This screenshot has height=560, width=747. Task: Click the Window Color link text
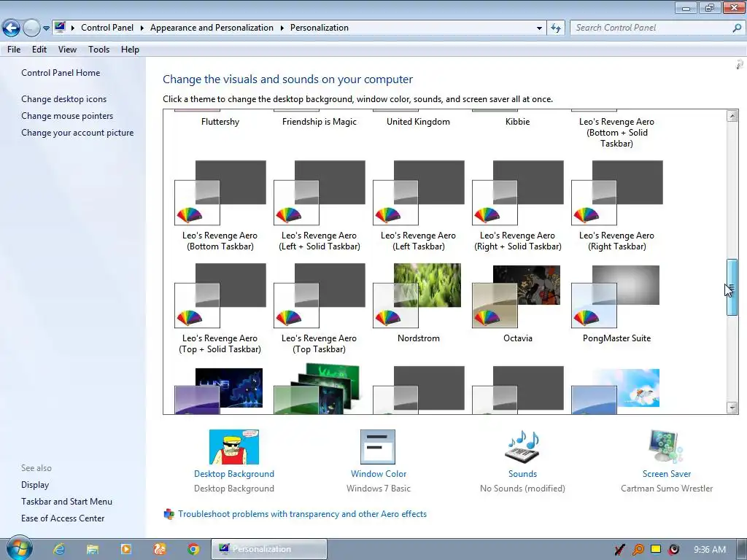[x=379, y=474]
